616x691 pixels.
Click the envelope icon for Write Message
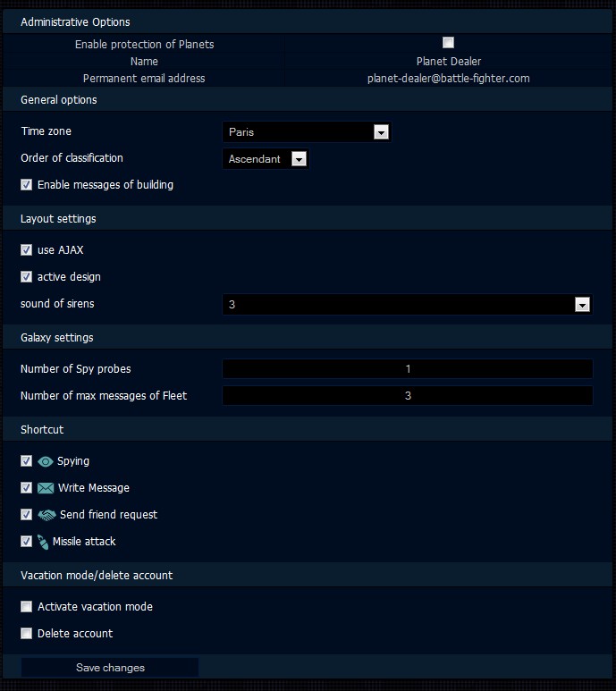point(46,488)
